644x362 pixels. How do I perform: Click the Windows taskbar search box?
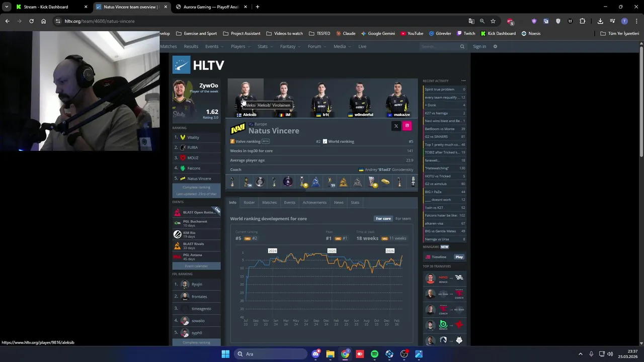click(271, 354)
